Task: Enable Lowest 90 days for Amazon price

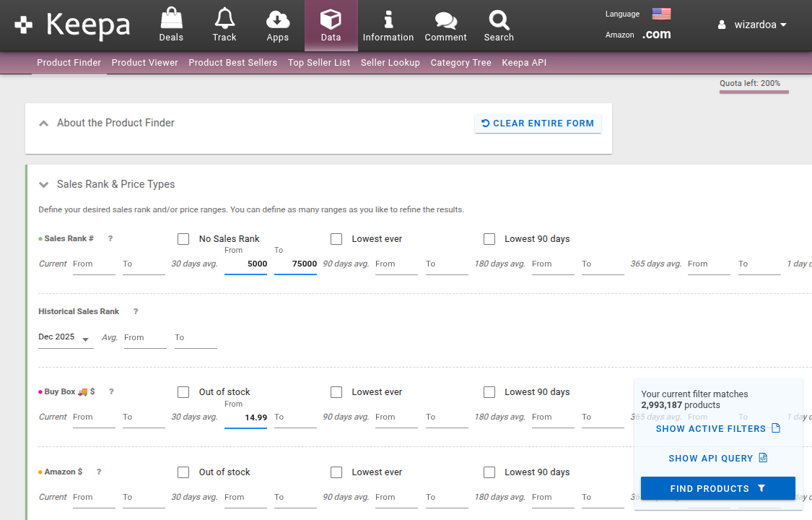Action: point(489,472)
